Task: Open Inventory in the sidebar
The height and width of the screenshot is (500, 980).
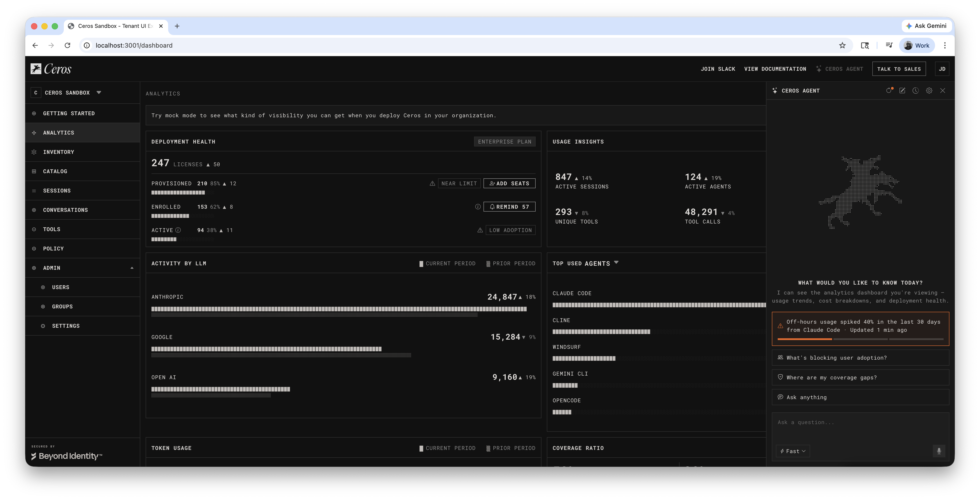Action: coord(59,152)
